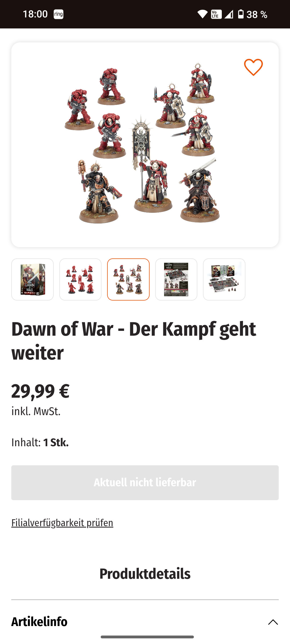Image resolution: width=290 pixels, height=644 pixels.
Task: Tap the main miniatures product image
Action: 145,145
